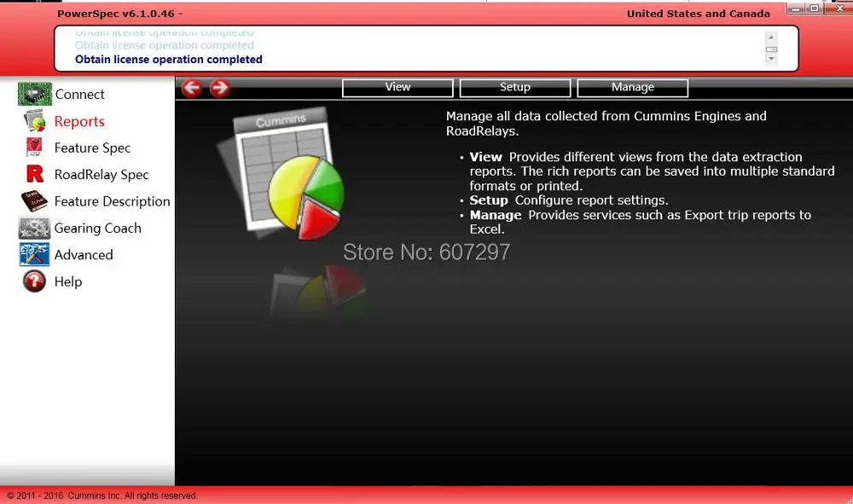The width and height of the screenshot is (853, 504).
Task: Click the Manage button
Action: click(633, 88)
